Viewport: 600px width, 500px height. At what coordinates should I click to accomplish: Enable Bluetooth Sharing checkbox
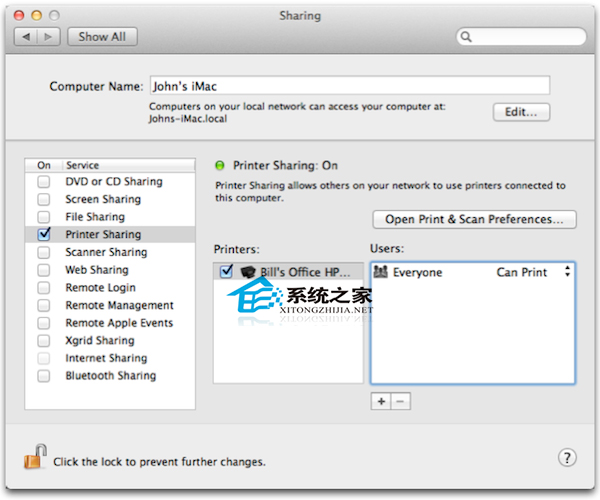44,376
